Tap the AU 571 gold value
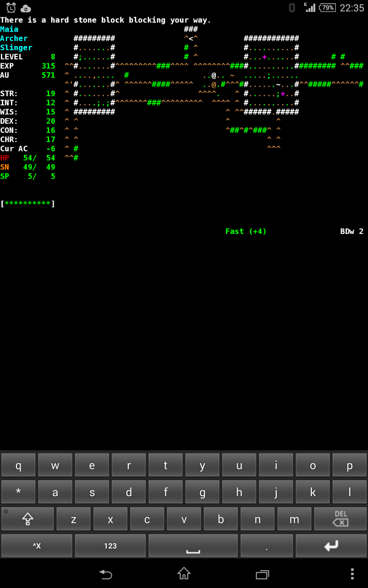This screenshot has height=588, width=368. click(x=28, y=75)
